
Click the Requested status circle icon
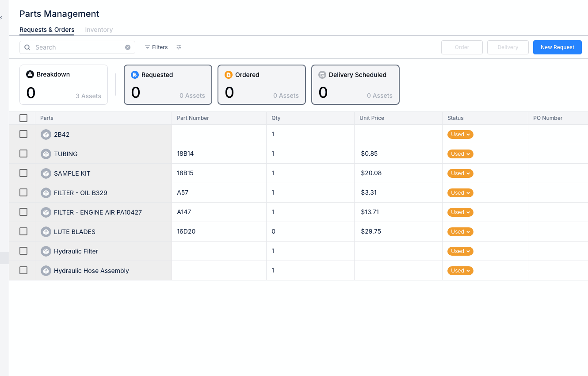click(135, 75)
